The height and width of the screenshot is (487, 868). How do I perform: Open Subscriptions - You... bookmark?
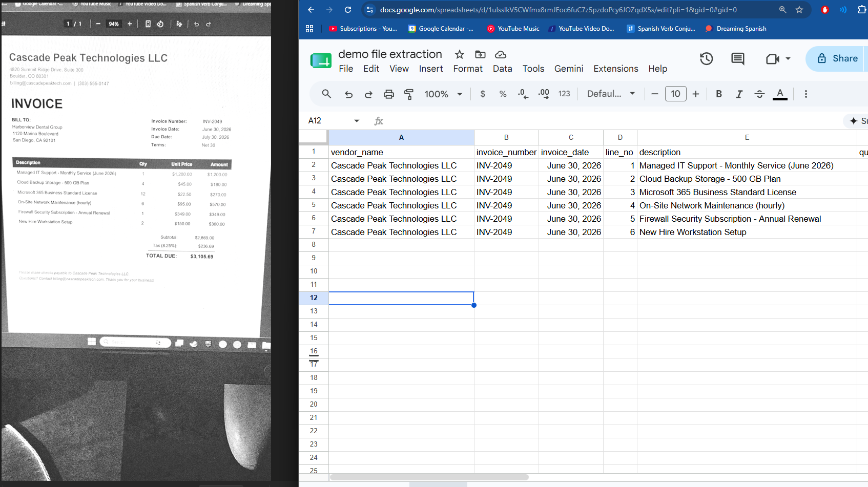pos(363,29)
